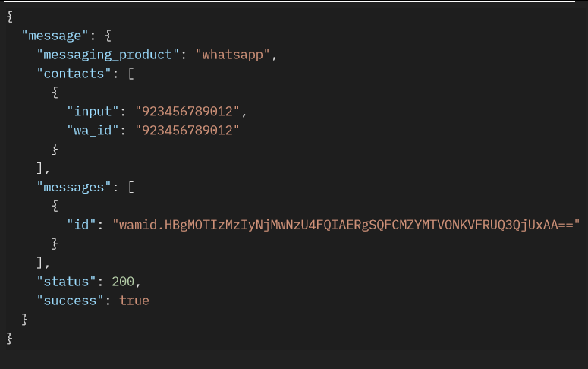Click the "success" key
This screenshot has height=369, width=588.
(x=70, y=301)
